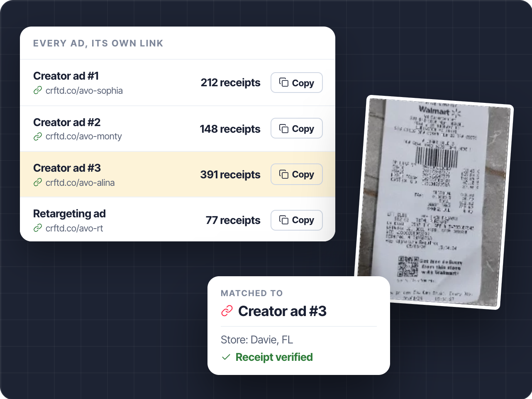The width and height of the screenshot is (532, 399).
Task: Copy the Retargeting ad link
Action: 297,220
